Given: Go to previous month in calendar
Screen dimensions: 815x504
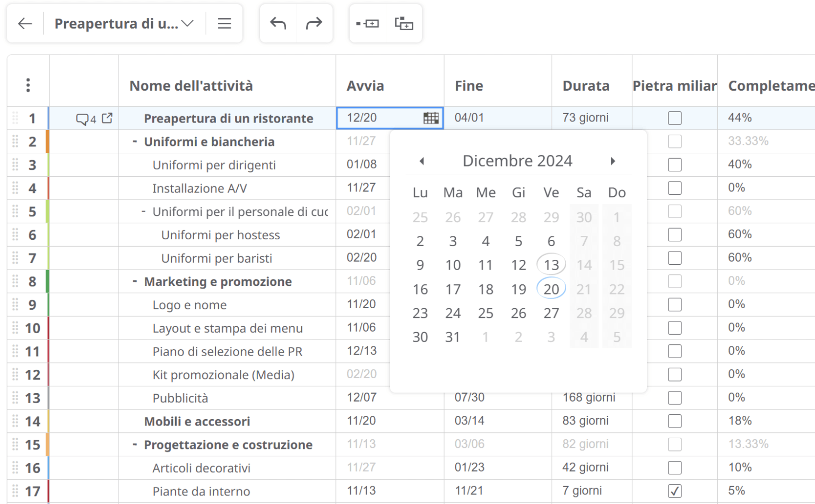Looking at the screenshot, I should (422, 161).
